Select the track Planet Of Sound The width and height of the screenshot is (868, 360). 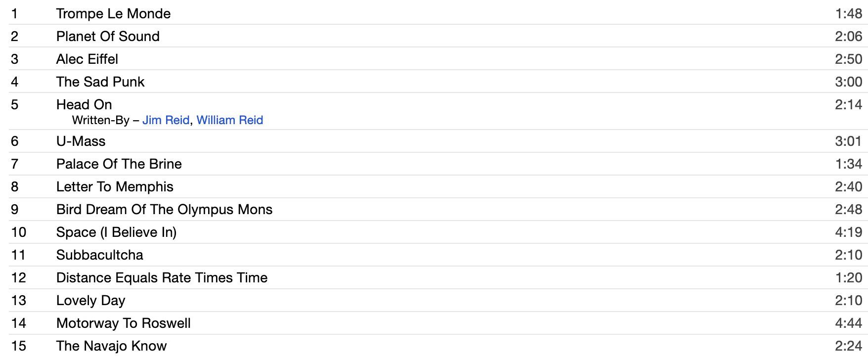108,36
